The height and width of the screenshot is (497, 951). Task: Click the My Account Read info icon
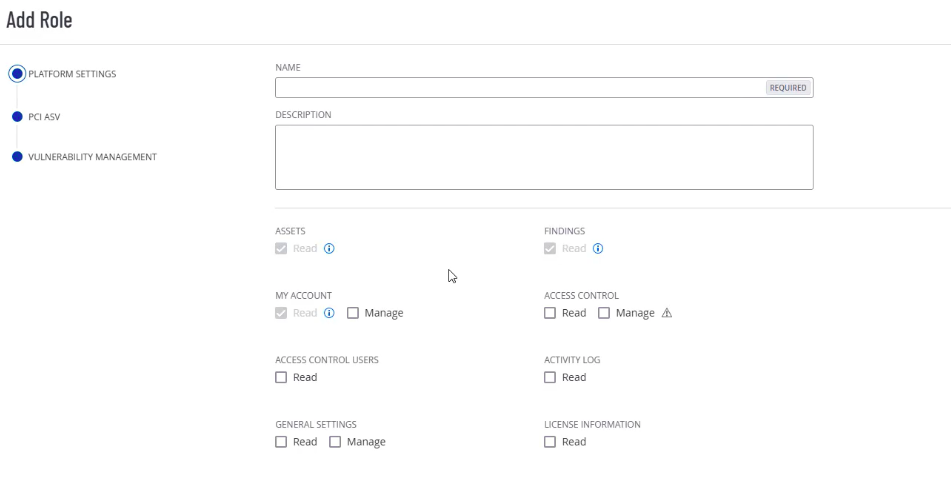click(x=329, y=313)
